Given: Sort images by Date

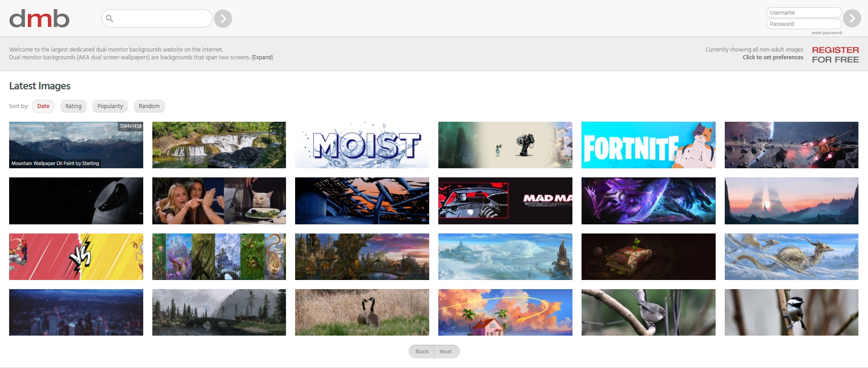Looking at the screenshot, I should [43, 106].
